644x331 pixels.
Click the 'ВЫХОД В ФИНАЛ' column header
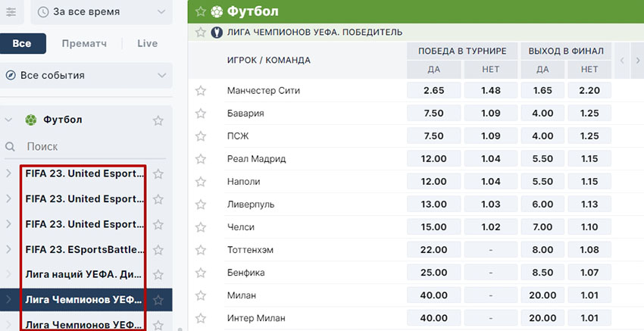point(566,51)
